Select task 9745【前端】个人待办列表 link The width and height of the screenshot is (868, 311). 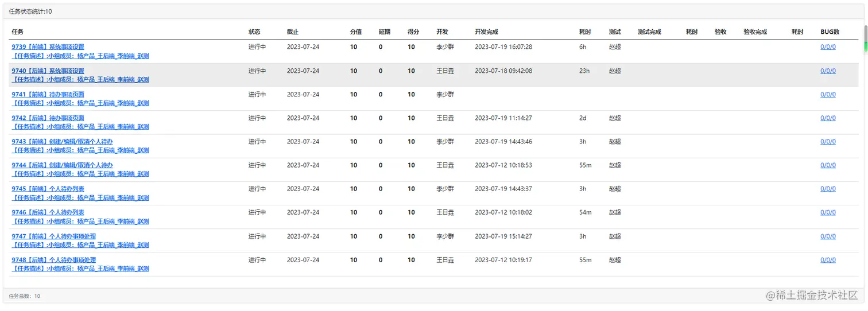pyautogui.click(x=48, y=189)
